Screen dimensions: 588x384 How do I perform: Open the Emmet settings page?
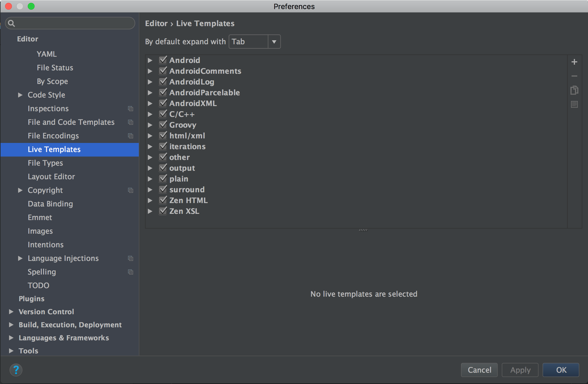(40, 218)
